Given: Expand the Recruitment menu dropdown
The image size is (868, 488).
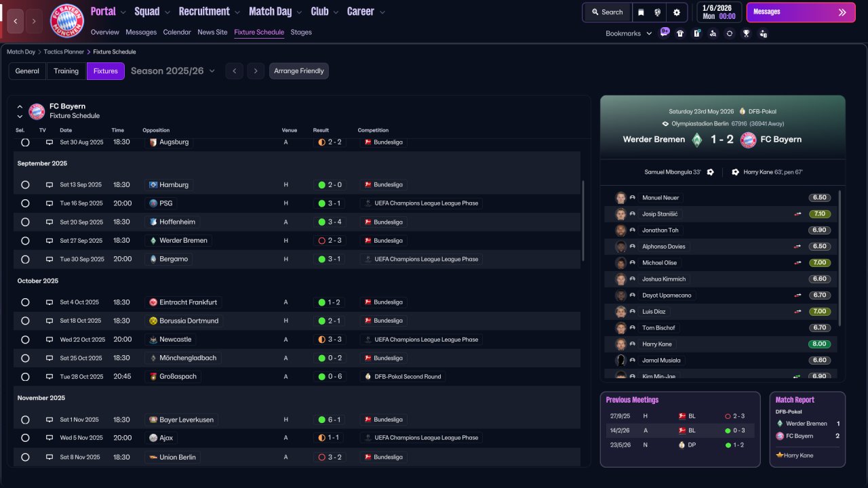Looking at the screenshot, I should click(x=237, y=12).
